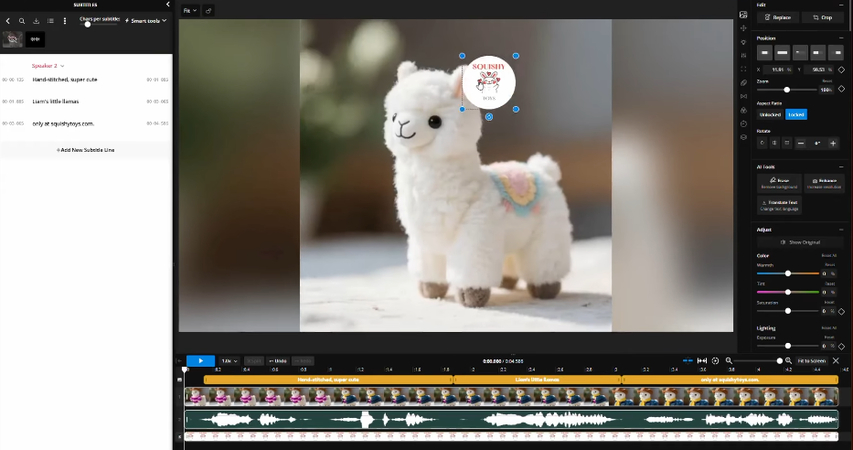The image size is (853, 450).
Task: Collapse the AI Tools section
Action: 841,167
